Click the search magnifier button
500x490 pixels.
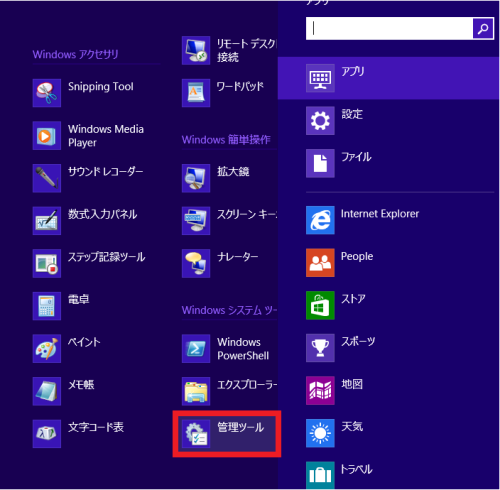click(483, 29)
